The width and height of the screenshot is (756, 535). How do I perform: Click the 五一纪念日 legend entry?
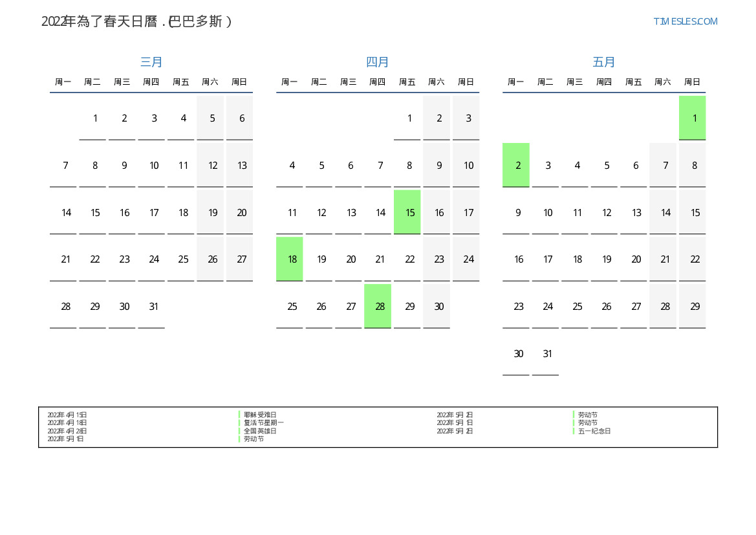[x=594, y=431]
